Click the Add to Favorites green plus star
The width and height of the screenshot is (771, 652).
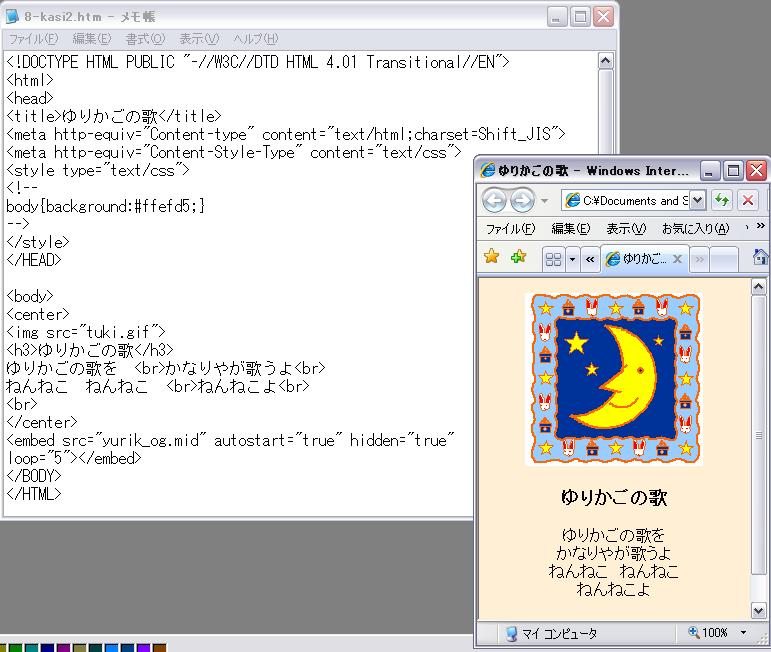pos(518,256)
